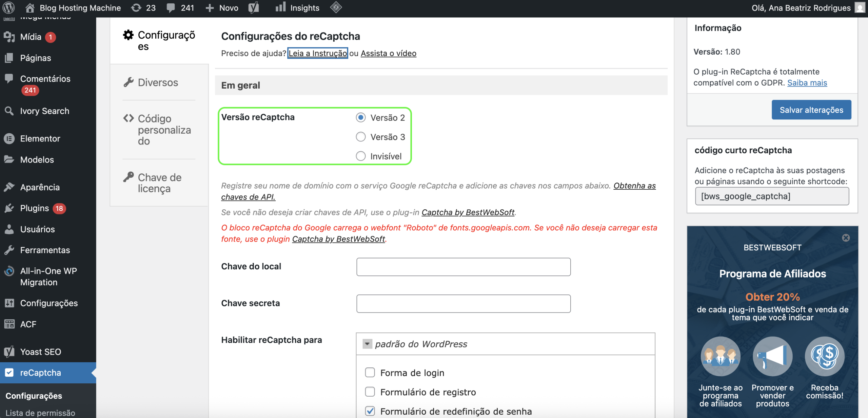Enable the Forma de login checkbox
This screenshot has height=418, width=868.
(370, 373)
